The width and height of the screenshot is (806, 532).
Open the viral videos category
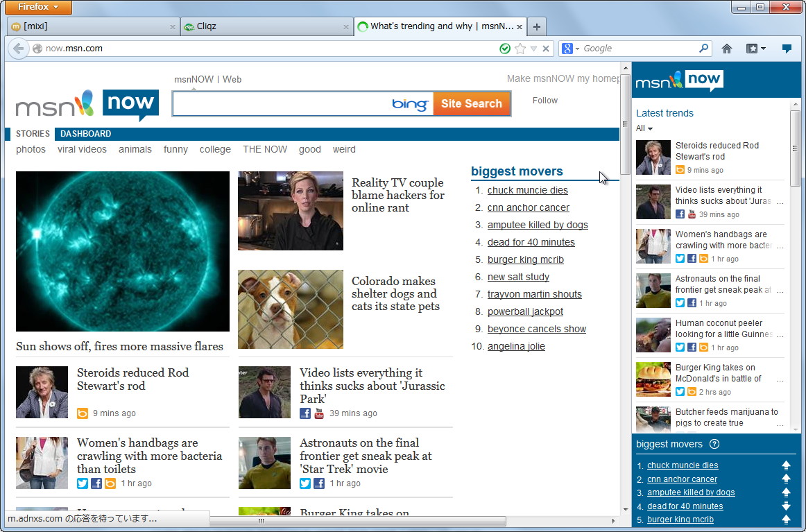(x=83, y=150)
